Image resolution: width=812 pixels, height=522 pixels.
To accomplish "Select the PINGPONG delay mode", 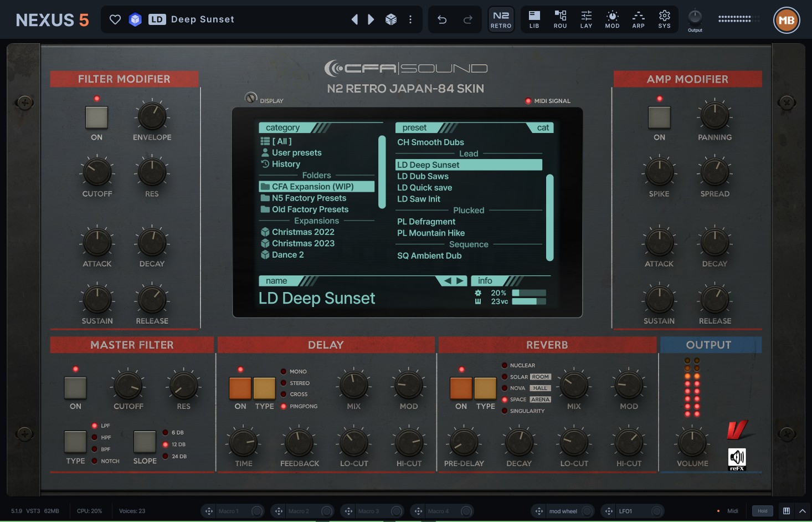I will (300, 406).
